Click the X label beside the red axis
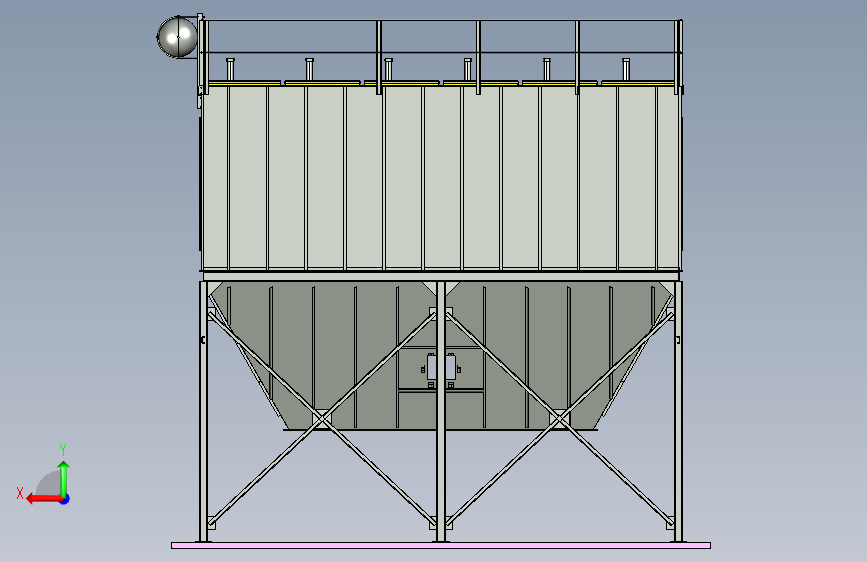This screenshot has width=867, height=562. click(20, 493)
